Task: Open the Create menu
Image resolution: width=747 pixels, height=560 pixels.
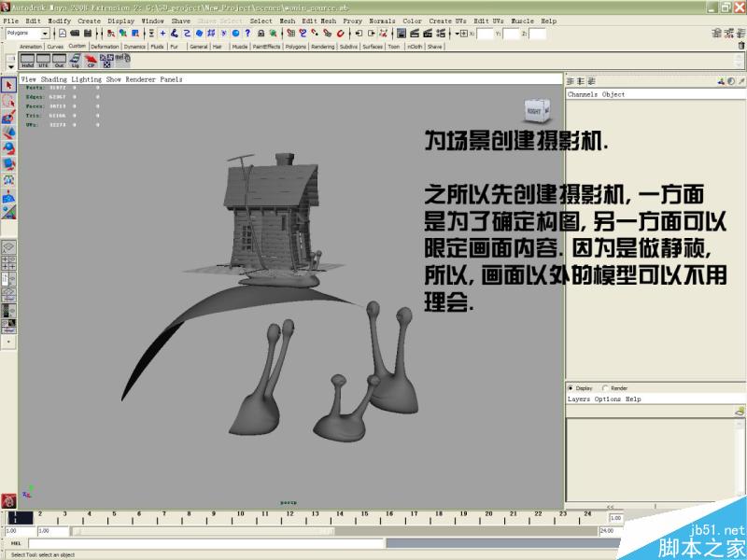Action: click(89, 21)
